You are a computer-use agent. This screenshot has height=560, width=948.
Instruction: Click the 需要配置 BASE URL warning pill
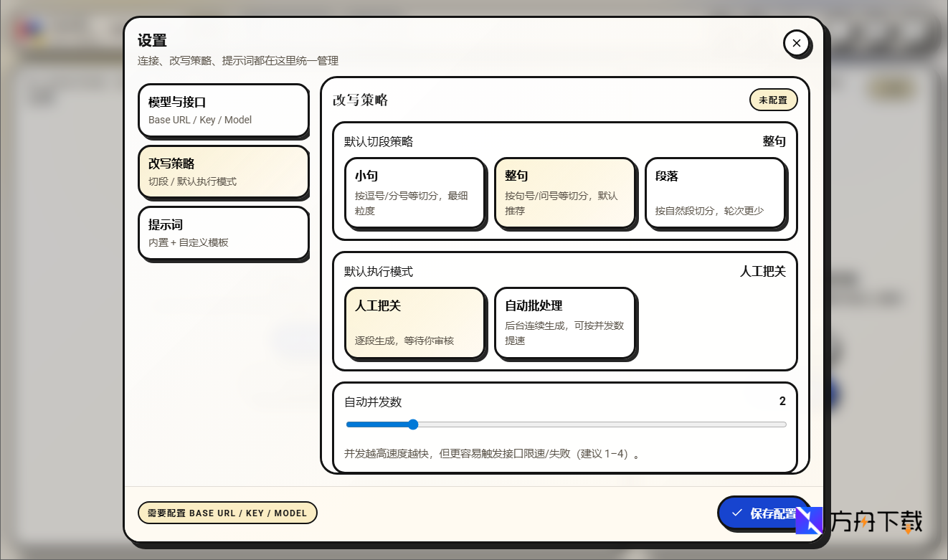227,513
